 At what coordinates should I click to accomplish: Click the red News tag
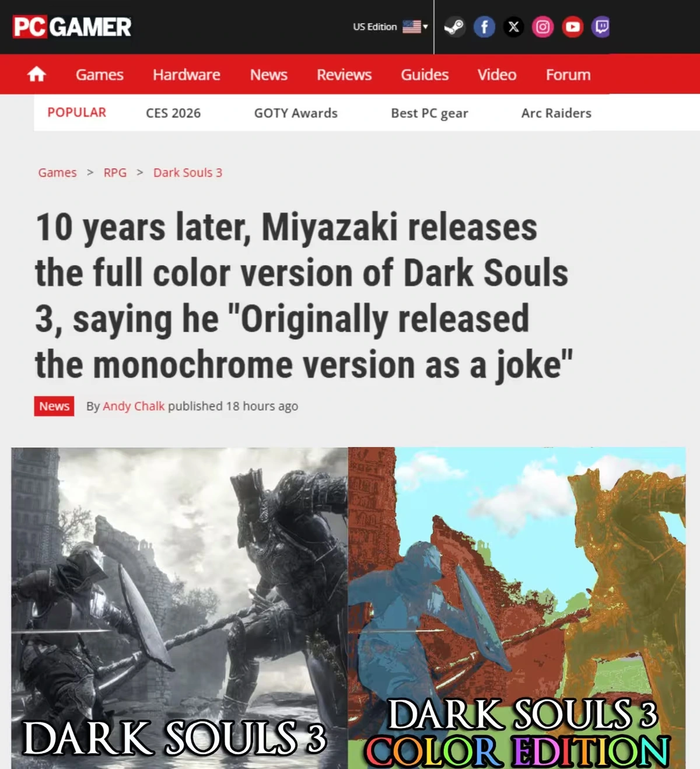(54, 406)
